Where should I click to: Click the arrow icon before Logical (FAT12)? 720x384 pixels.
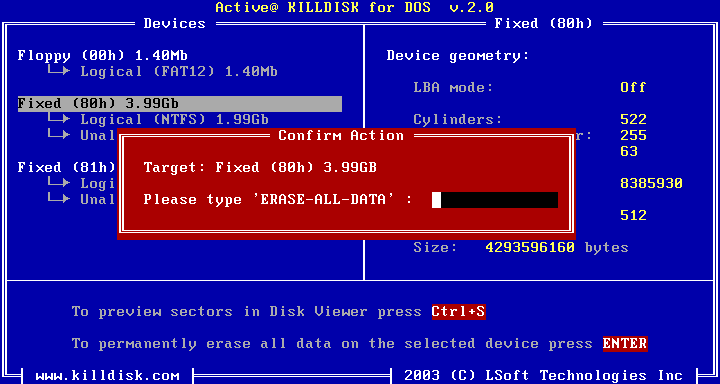tap(59, 71)
